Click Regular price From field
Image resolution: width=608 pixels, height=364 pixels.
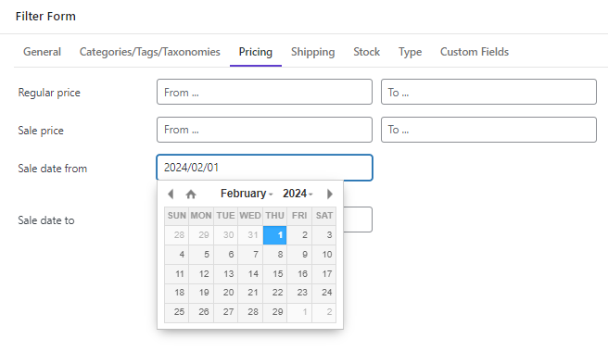(264, 92)
